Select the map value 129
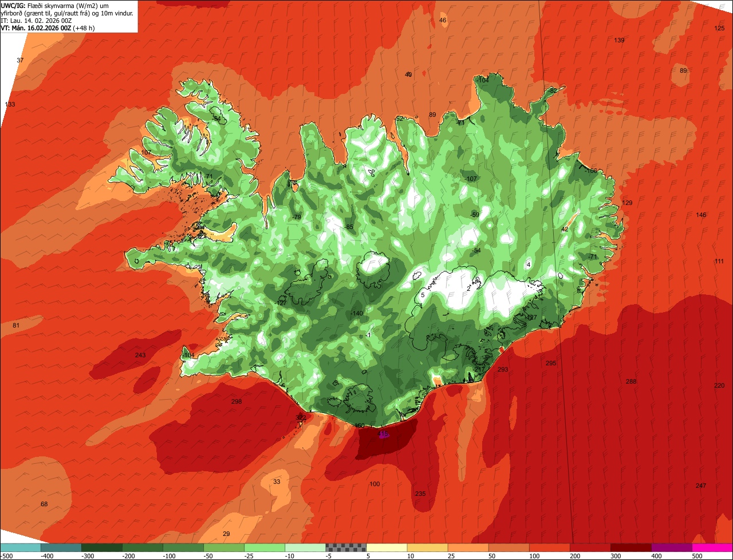This screenshot has width=733, height=560. (x=627, y=203)
